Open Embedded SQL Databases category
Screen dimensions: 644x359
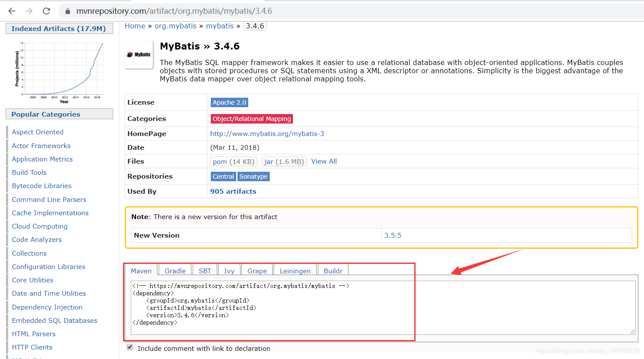pyautogui.click(x=55, y=321)
